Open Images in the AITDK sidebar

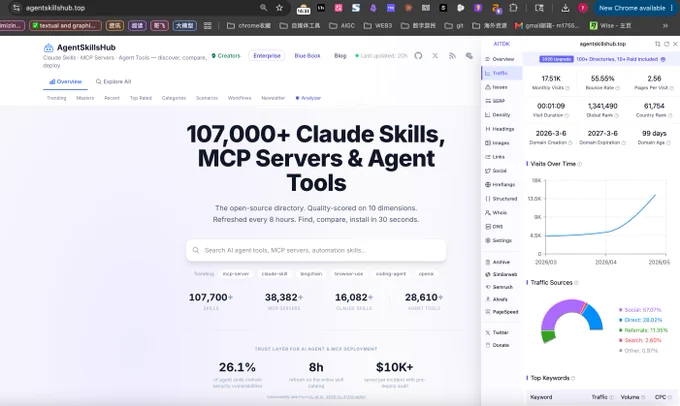[x=497, y=143]
